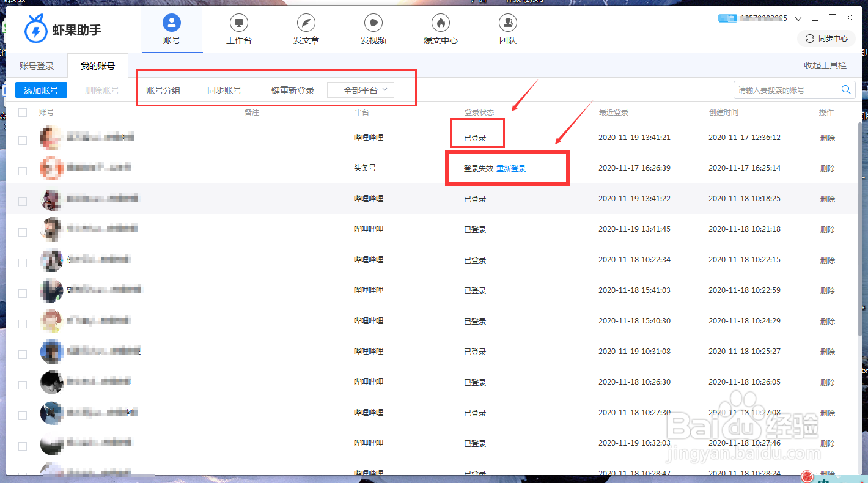The image size is (868, 483).
Task: Click the search magnifier icon
Action: click(846, 89)
